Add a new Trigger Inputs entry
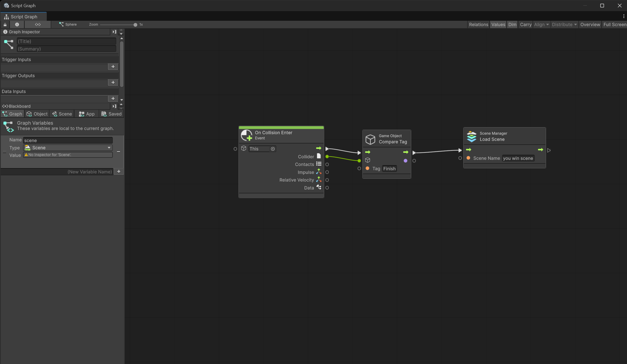 coord(113,67)
